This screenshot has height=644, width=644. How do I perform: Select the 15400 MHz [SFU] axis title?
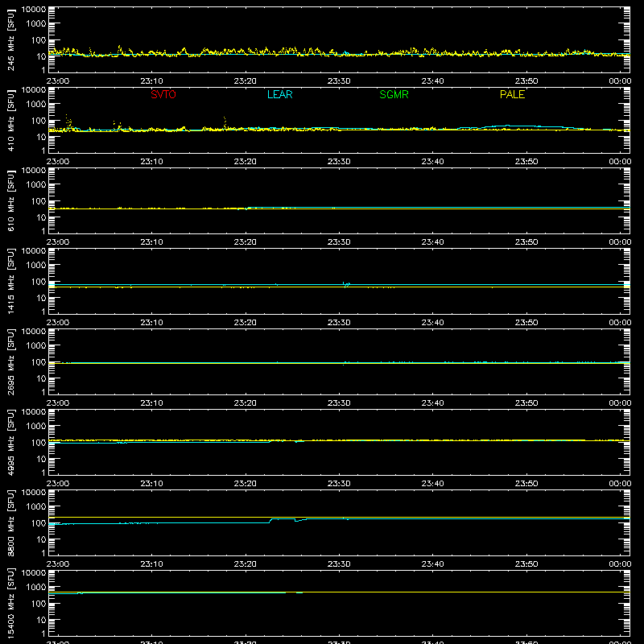coord(11,603)
